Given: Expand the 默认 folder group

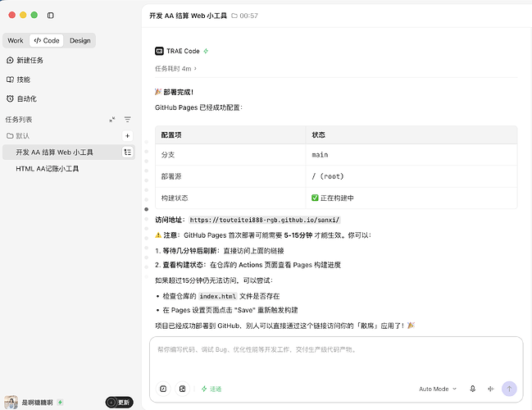Looking at the screenshot, I should [18, 136].
